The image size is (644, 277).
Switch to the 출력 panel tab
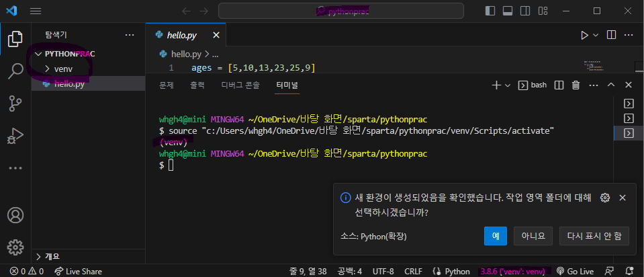pos(197,85)
